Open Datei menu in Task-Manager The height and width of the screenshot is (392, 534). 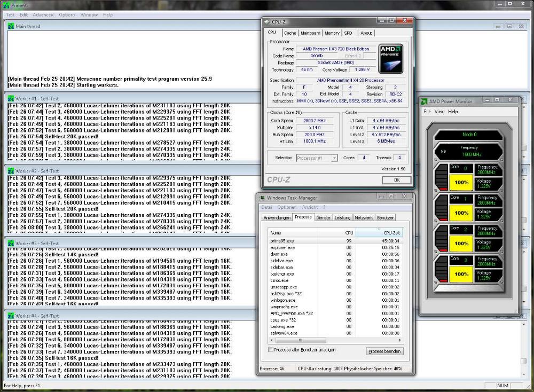coord(266,207)
